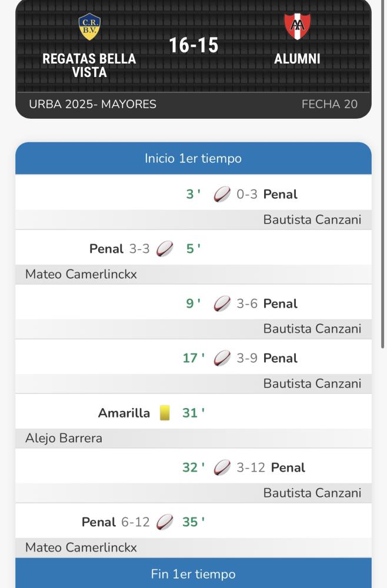
Task: Select the rugby ball icon at minute 3
Action: (x=222, y=194)
